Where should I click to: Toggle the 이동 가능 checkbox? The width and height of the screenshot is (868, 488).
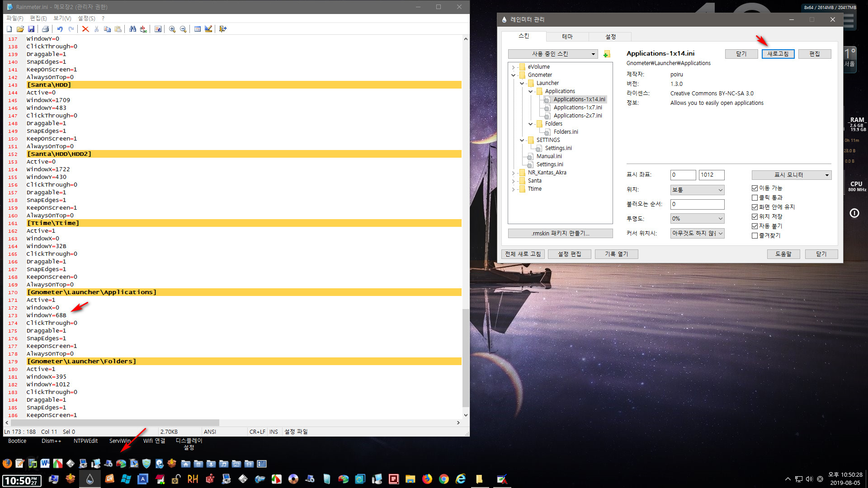pyautogui.click(x=755, y=188)
